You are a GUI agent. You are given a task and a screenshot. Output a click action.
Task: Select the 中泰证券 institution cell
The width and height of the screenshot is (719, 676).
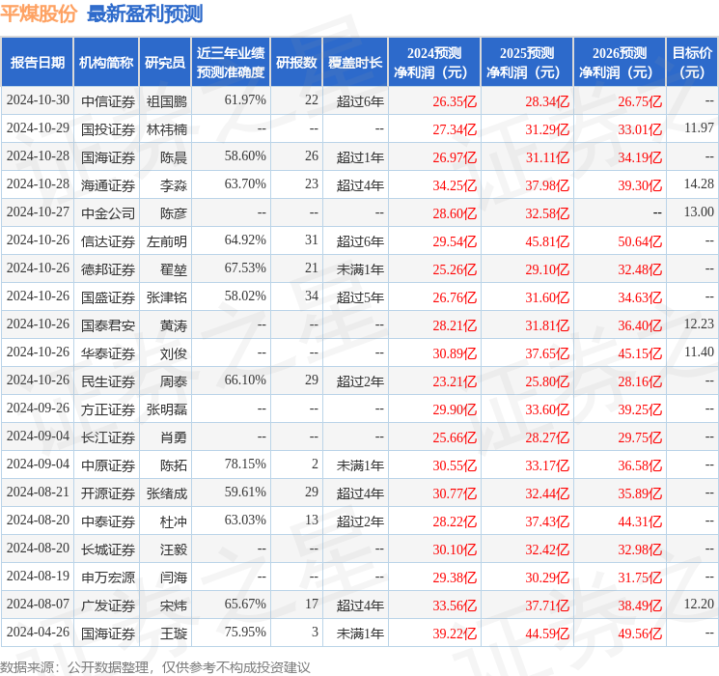pos(108,521)
